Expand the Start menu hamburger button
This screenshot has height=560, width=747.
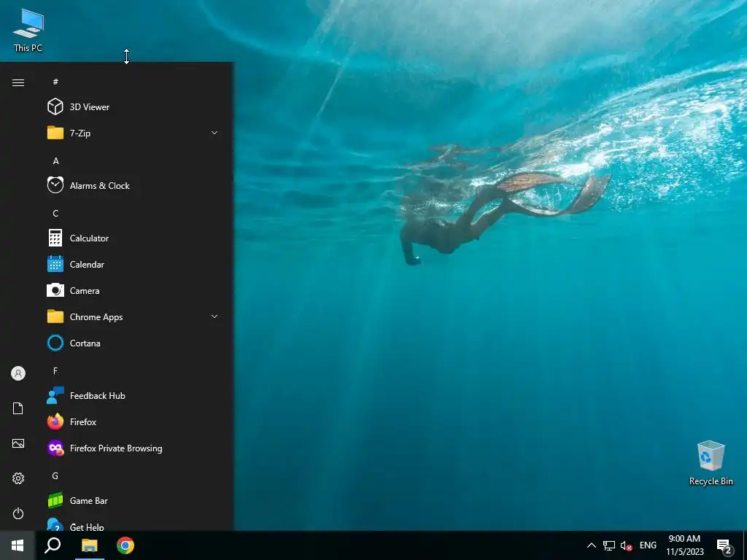18,83
